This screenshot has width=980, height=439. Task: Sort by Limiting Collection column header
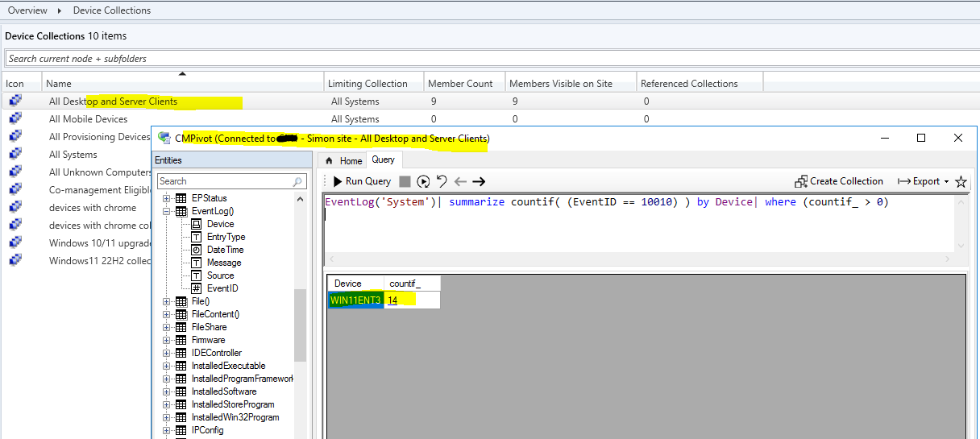click(374, 83)
